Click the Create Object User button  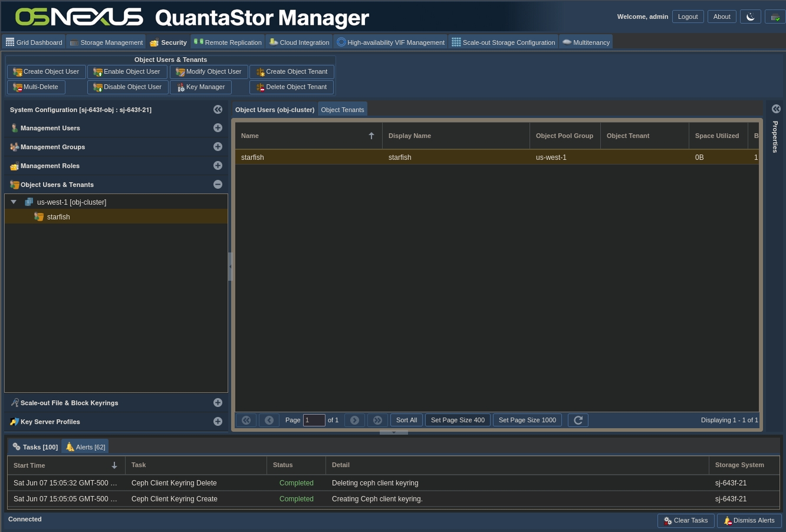pos(47,72)
